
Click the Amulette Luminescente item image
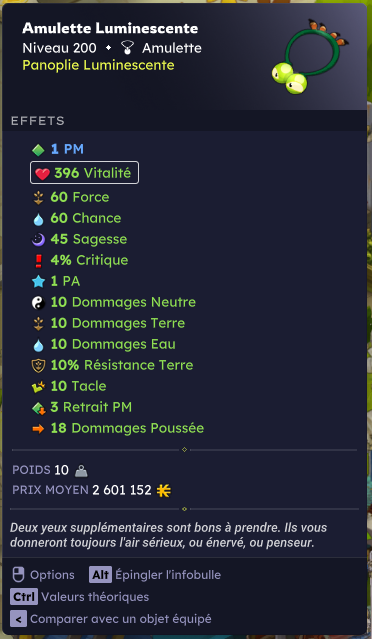(x=310, y=56)
